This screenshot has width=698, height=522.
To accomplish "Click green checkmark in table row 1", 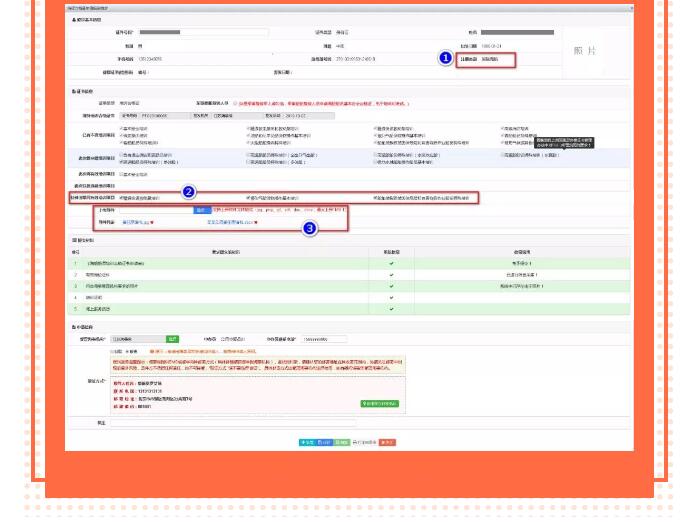I will point(391,264).
